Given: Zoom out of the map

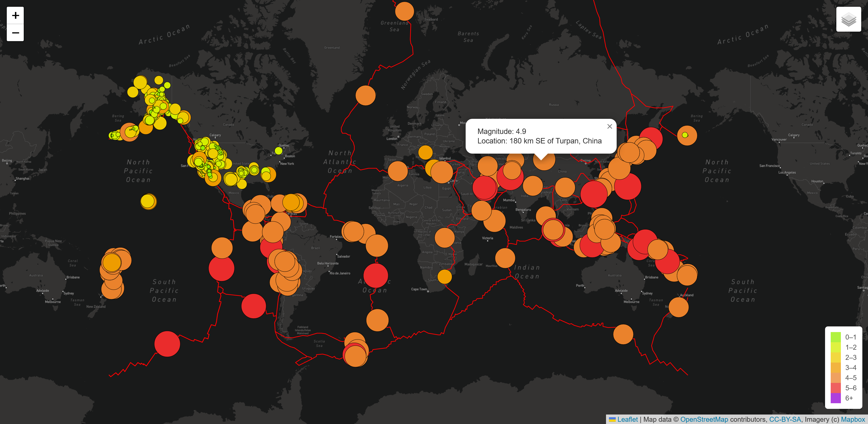Looking at the screenshot, I should click(15, 33).
